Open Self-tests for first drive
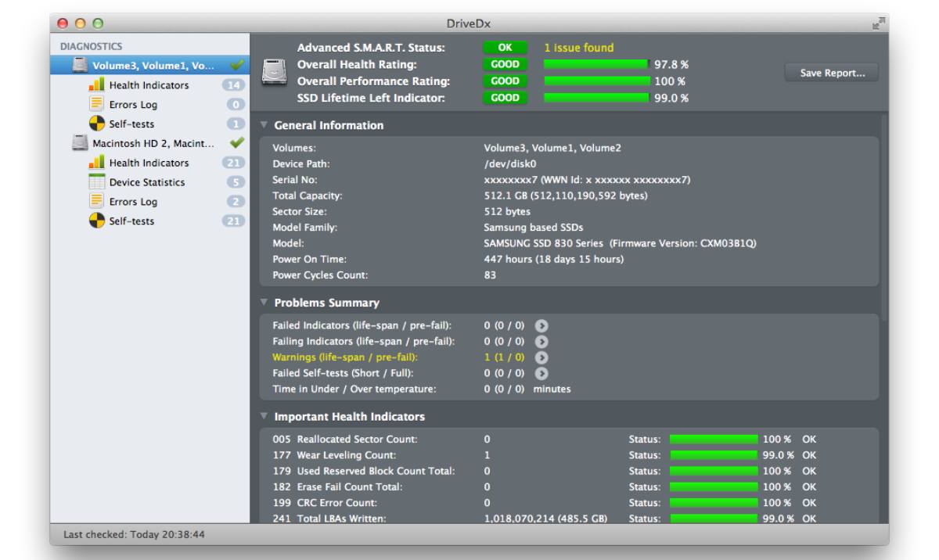This screenshot has height=560, width=939. [131, 124]
